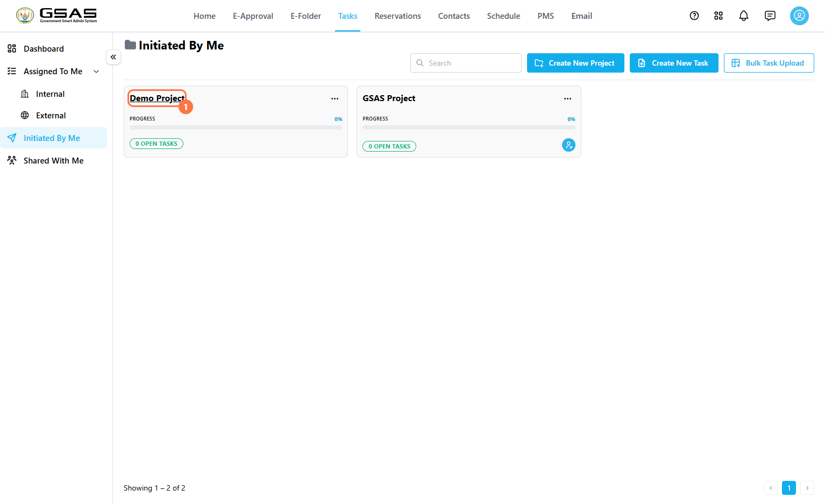
Task: Click the Demo Project progress bar
Action: [236, 127]
